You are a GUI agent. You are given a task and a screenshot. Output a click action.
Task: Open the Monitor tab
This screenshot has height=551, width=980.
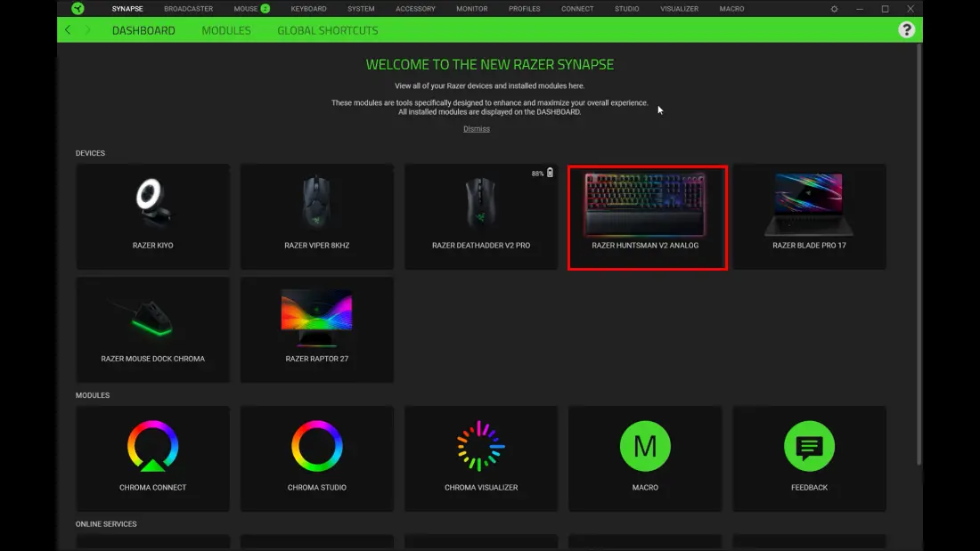pos(472,9)
